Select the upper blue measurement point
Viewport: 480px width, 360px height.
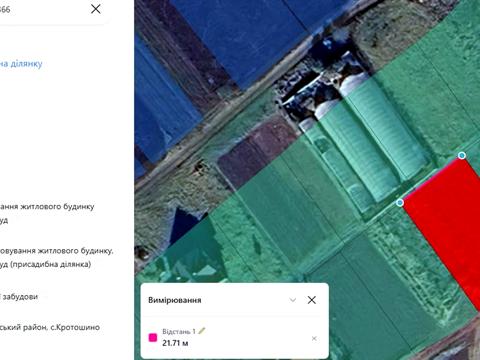[462, 155]
